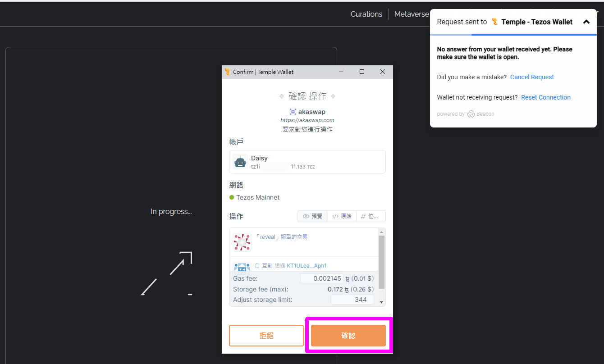
Task: Click the Reset Connection link
Action: coord(546,97)
